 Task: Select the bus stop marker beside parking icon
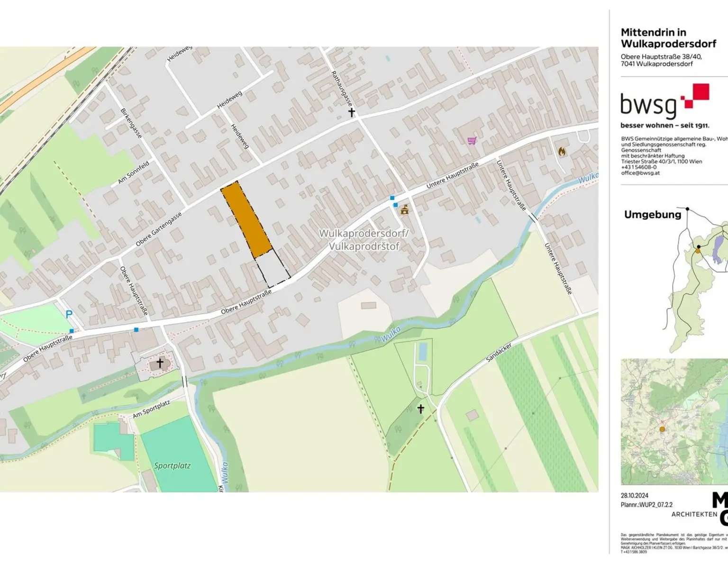[72, 331]
